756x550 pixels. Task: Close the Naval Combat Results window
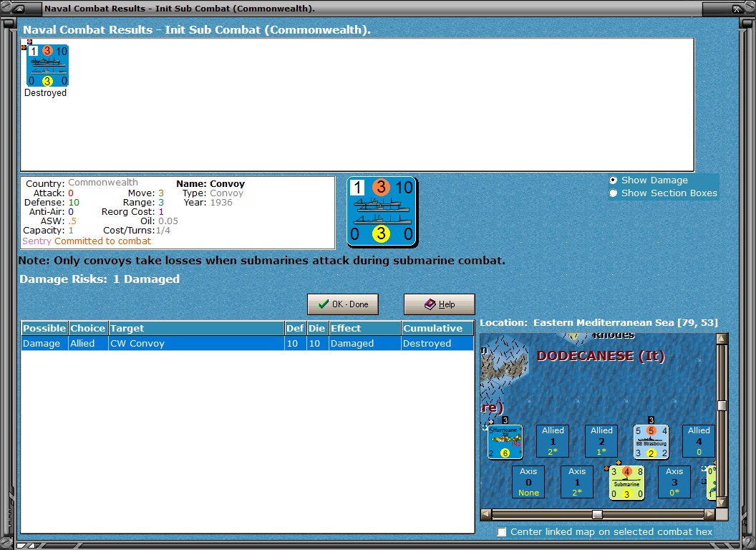[x=737, y=9]
